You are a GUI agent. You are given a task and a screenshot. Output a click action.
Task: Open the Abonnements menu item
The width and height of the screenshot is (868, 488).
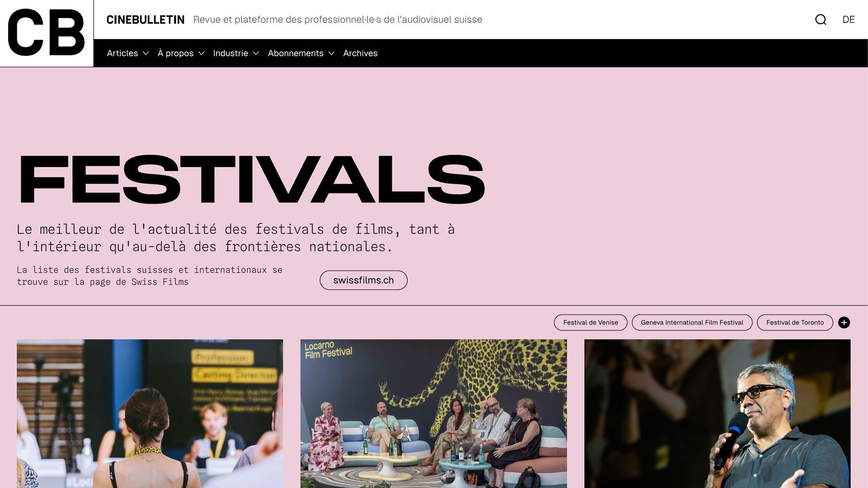coord(296,53)
